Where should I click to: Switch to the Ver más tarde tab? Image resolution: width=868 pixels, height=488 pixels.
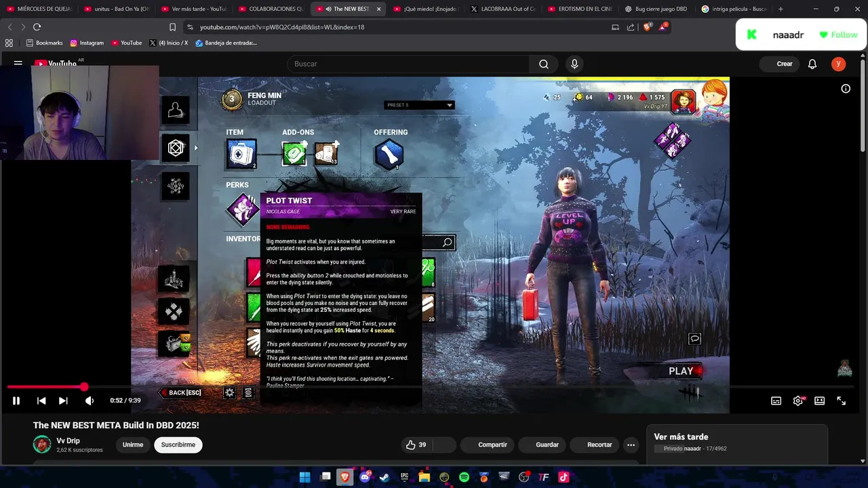(195, 9)
